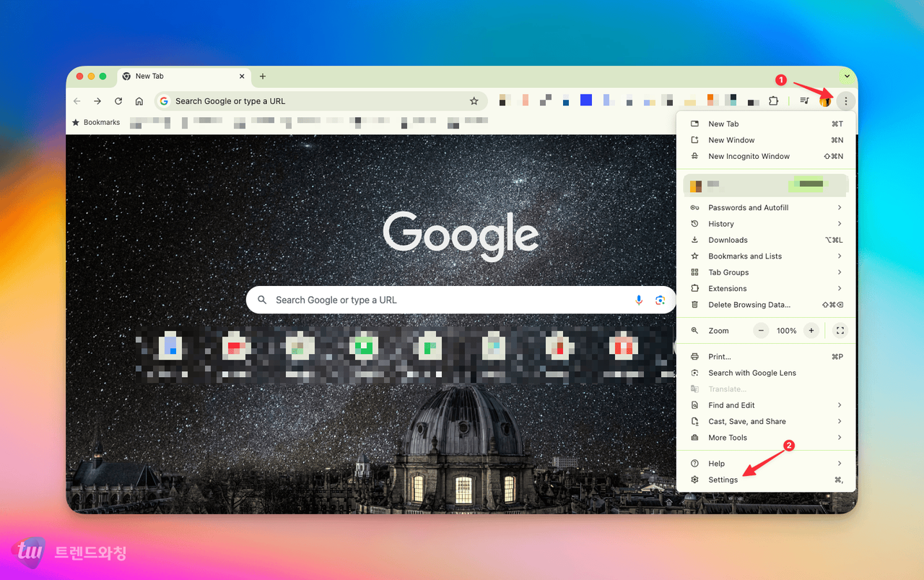Screen dimensions: 924x580
Task: Click the Google logo on the page
Action: point(461,236)
